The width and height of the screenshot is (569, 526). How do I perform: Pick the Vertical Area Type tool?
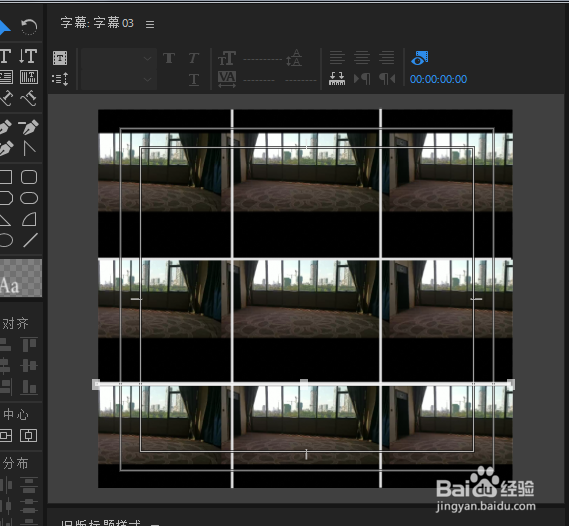pyautogui.click(x=29, y=77)
